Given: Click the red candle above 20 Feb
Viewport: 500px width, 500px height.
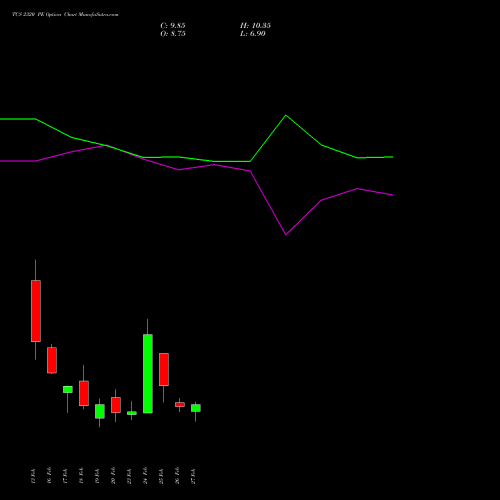Looking at the screenshot, I should [x=116, y=405].
